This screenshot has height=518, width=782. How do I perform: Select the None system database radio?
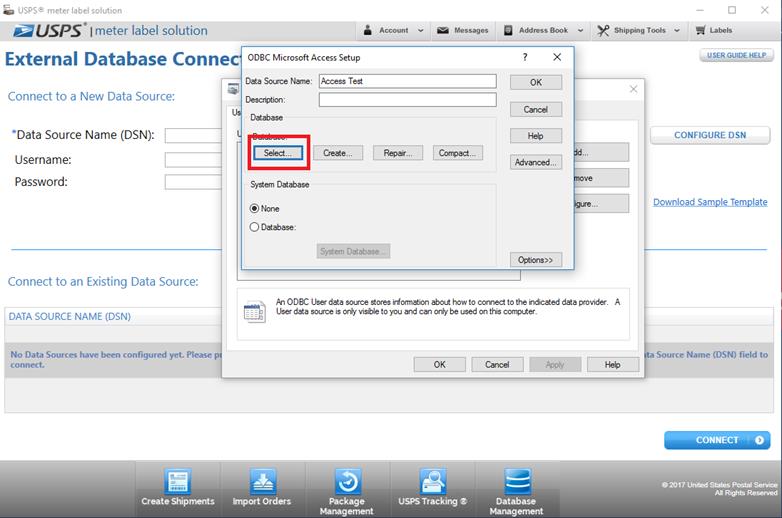coord(254,208)
